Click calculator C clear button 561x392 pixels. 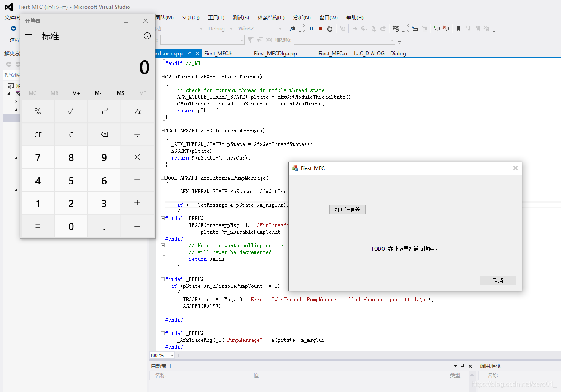point(71,135)
